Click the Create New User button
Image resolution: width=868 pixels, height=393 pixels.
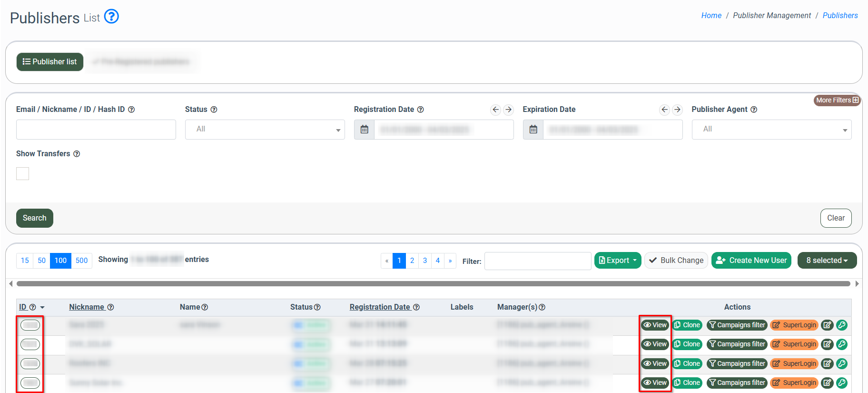pos(751,260)
